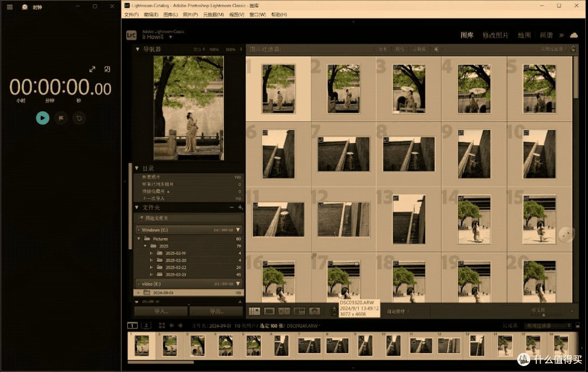Set navigator zoom to 100%
The width and height of the screenshot is (588, 372).
click(x=214, y=49)
